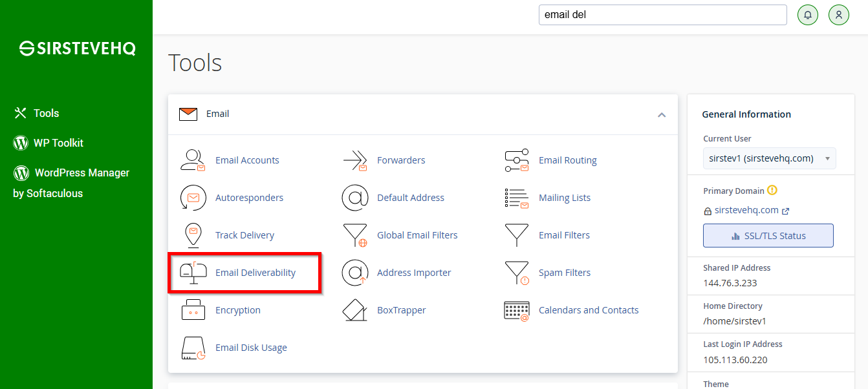Open the Email Routing link
This screenshot has width=868, height=389.
coord(568,160)
